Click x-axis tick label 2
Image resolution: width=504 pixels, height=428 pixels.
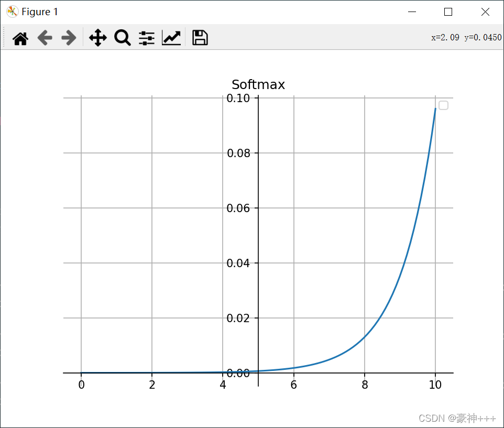(152, 385)
